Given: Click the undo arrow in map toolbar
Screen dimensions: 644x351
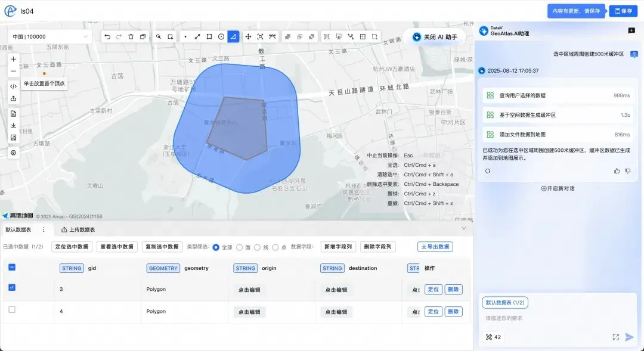Looking at the screenshot, I should pyautogui.click(x=107, y=36).
